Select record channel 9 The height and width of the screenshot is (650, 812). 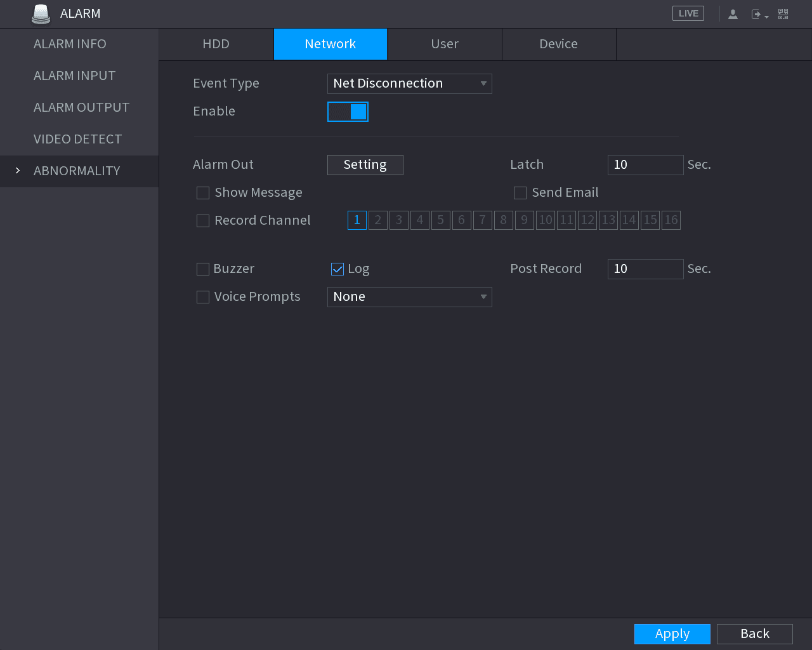pos(525,220)
